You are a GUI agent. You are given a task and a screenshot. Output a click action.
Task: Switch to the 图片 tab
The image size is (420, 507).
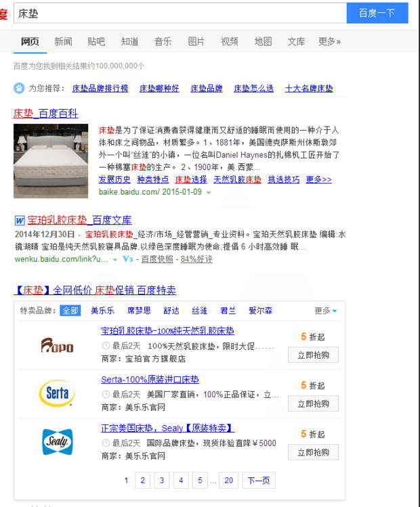point(196,41)
